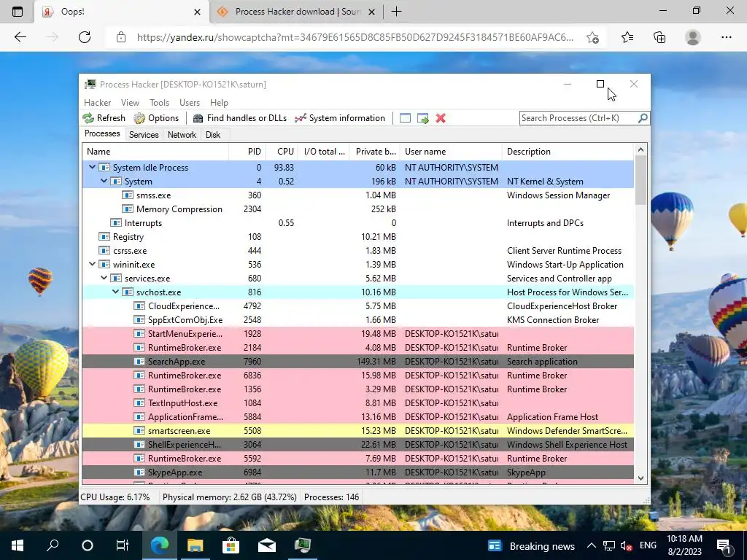Open Options from the toolbar
This screenshot has height=560, width=747.
156,118
